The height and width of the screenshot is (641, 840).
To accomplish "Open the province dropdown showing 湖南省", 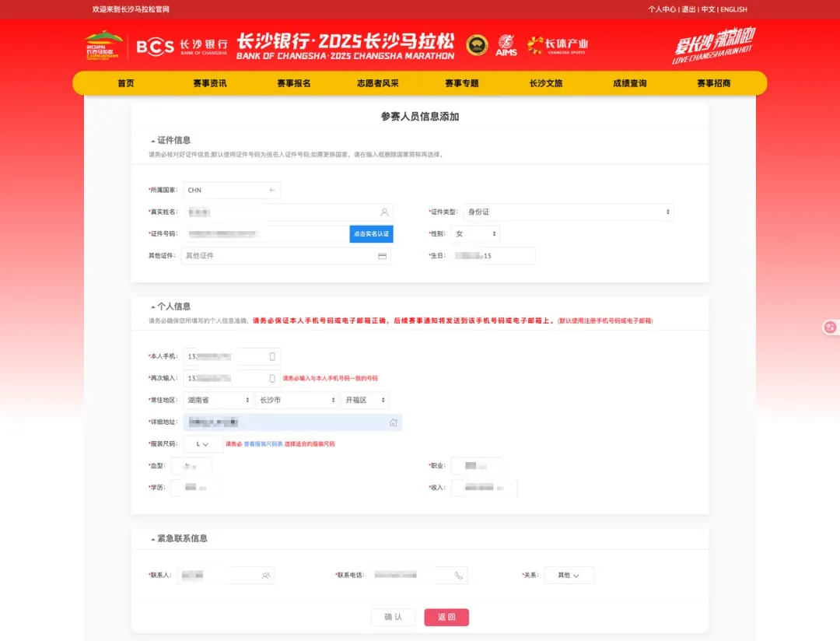I will (218, 401).
